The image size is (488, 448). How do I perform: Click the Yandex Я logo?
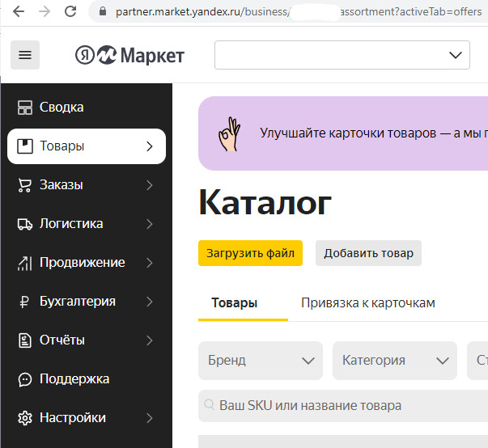[85, 55]
